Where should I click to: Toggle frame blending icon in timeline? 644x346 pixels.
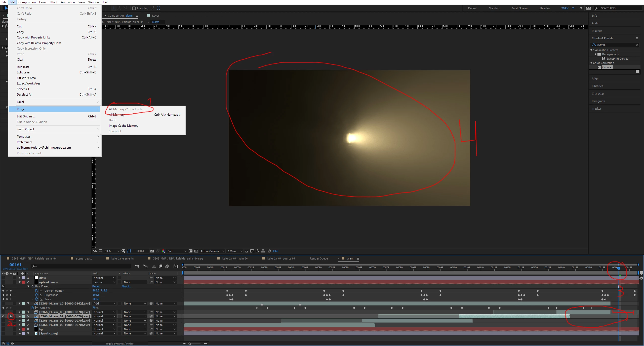coord(160,266)
